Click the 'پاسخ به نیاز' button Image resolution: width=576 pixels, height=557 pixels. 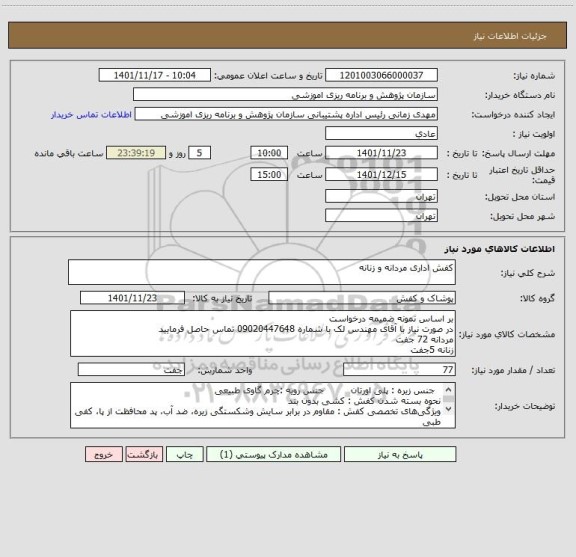pyautogui.click(x=400, y=454)
